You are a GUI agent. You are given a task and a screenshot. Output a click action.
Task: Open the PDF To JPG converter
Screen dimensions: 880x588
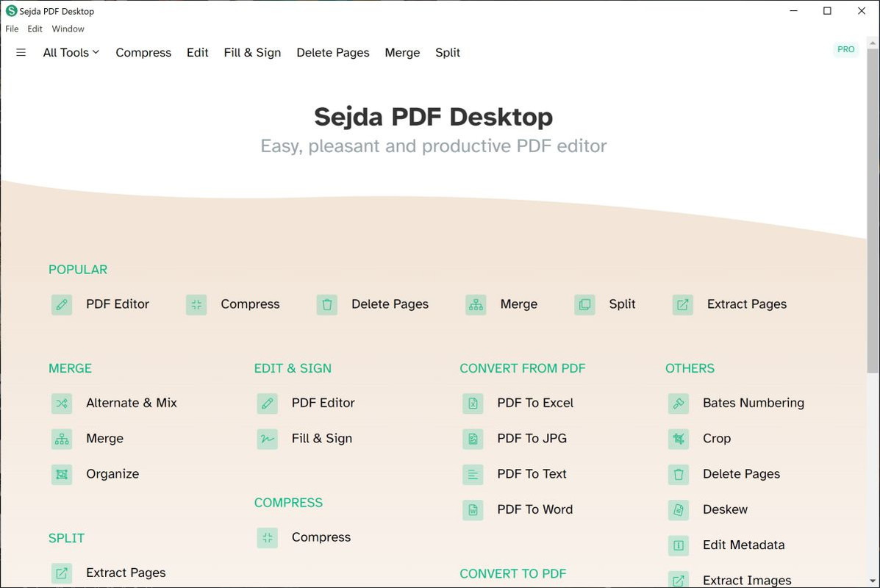532,438
